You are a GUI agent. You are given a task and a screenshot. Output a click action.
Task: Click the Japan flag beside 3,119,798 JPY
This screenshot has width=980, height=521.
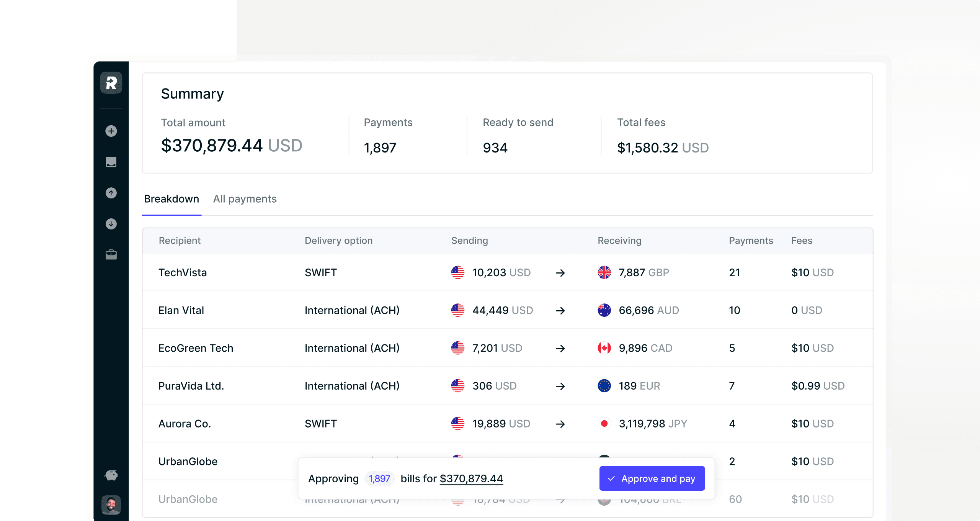604,423
